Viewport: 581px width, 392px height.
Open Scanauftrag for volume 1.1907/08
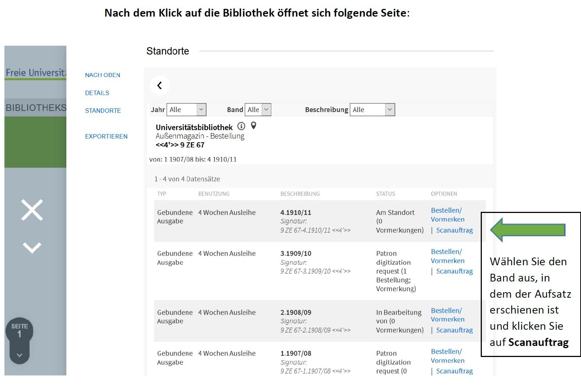point(454,371)
